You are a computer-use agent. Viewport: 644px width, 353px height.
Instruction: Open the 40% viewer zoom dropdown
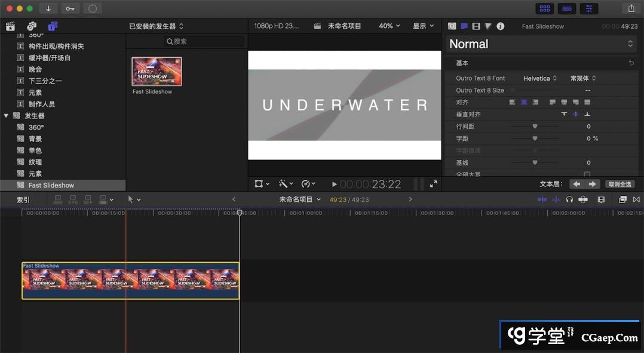[390, 26]
